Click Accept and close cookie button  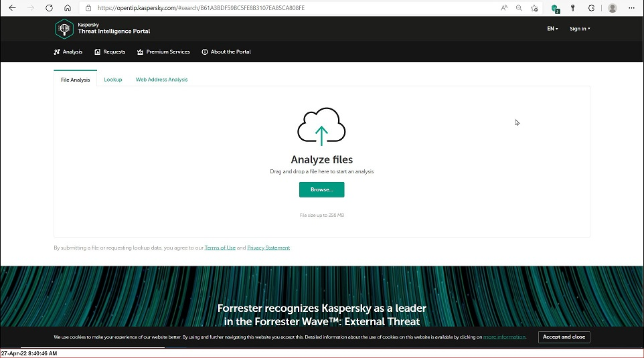point(564,337)
